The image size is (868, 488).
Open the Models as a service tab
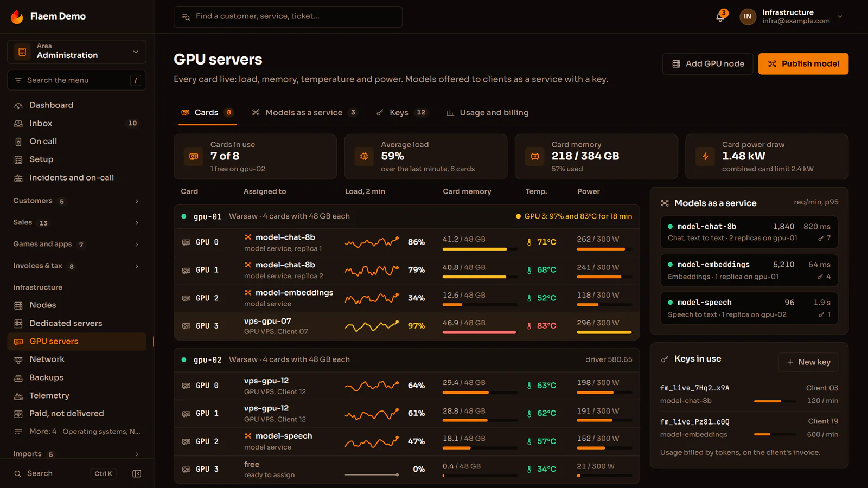304,113
